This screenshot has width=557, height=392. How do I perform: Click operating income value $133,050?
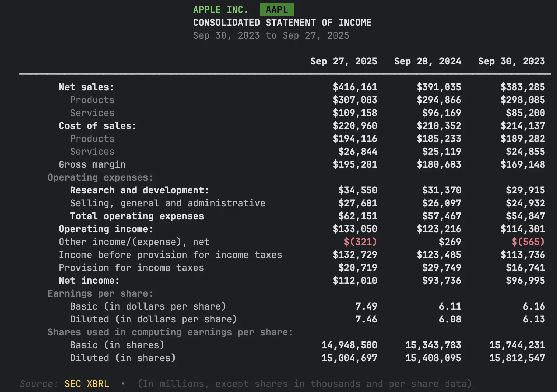tap(355, 229)
